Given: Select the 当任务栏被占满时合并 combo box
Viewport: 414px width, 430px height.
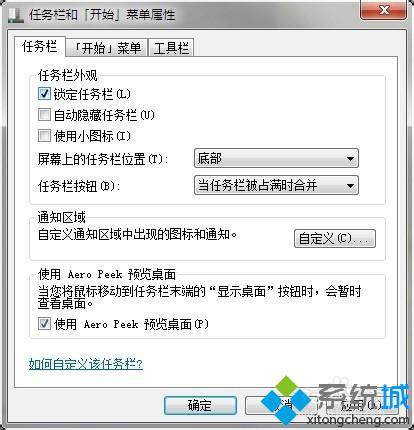Looking at the screenshot, I should click(x=276, y=185).
